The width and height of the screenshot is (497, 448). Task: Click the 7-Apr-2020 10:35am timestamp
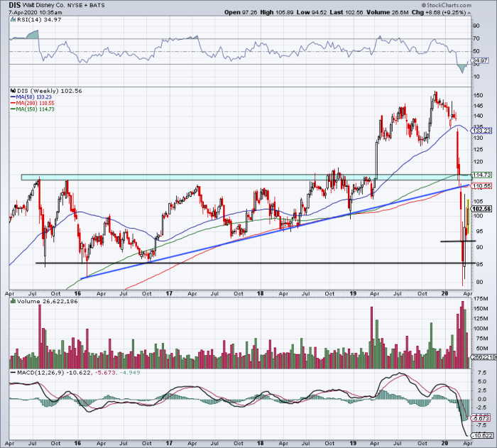click(x=35, y=13)
